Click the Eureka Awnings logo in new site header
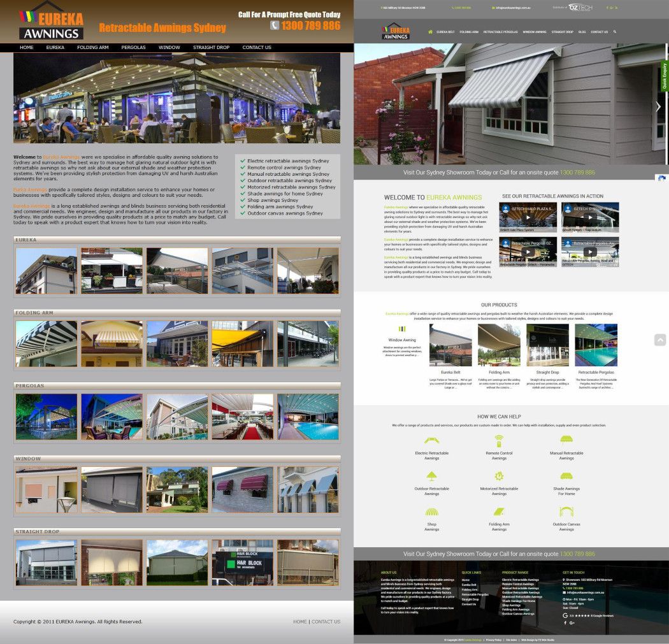Viewport: 669px width, 644px height. (x=396, y=32)
